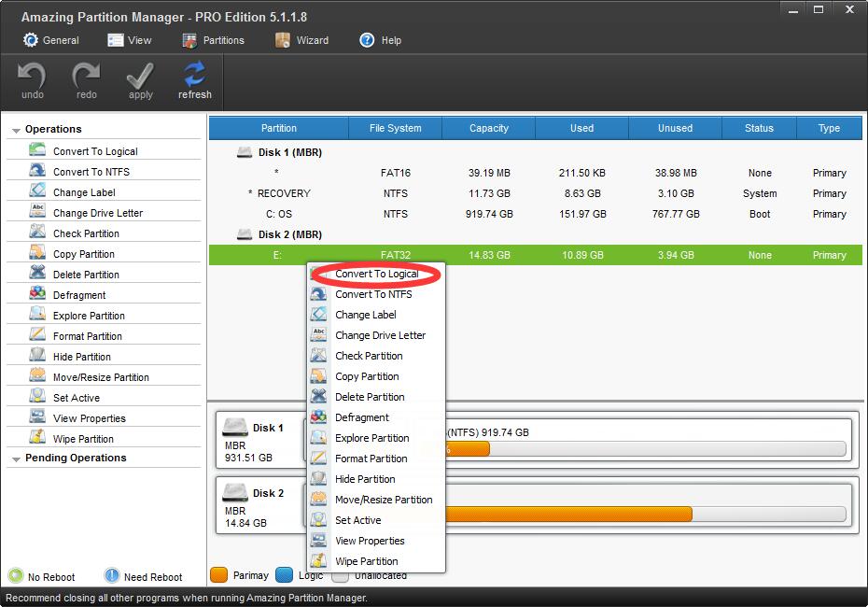Click the General gear icon
Screen dimensions: 868x607
click(x=31, y=40)
